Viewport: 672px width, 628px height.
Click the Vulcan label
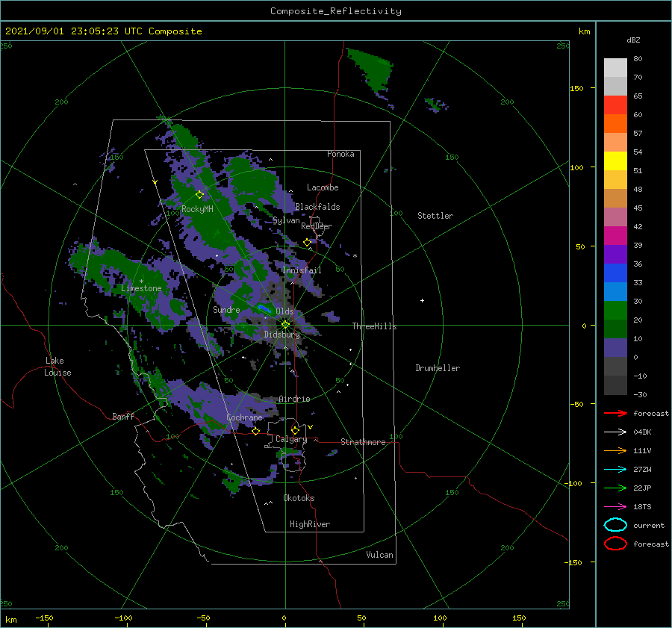click(380, 555)
